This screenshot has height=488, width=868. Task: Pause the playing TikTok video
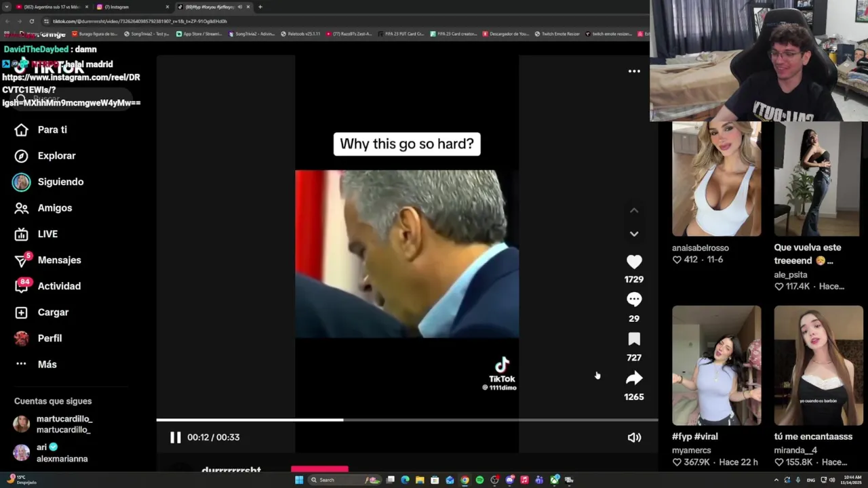coord(175,437)
